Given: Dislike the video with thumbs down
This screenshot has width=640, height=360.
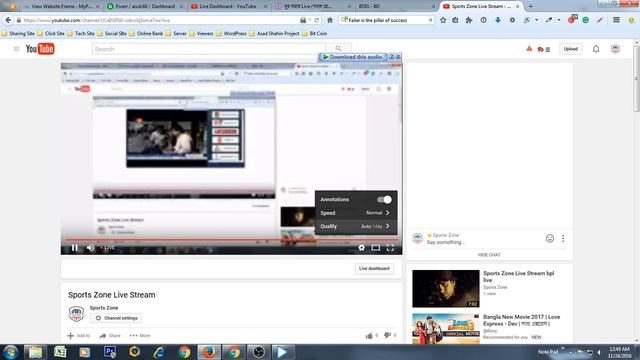Looking at the screenshot, I should [x=387, y=336].
